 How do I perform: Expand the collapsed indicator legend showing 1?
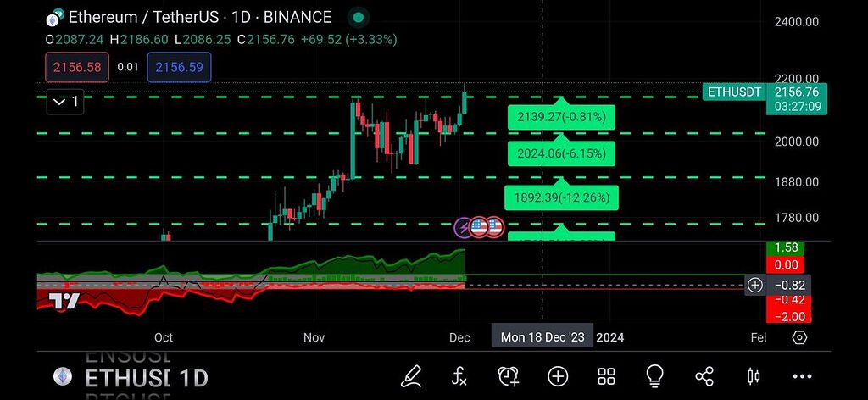(65, 102)
